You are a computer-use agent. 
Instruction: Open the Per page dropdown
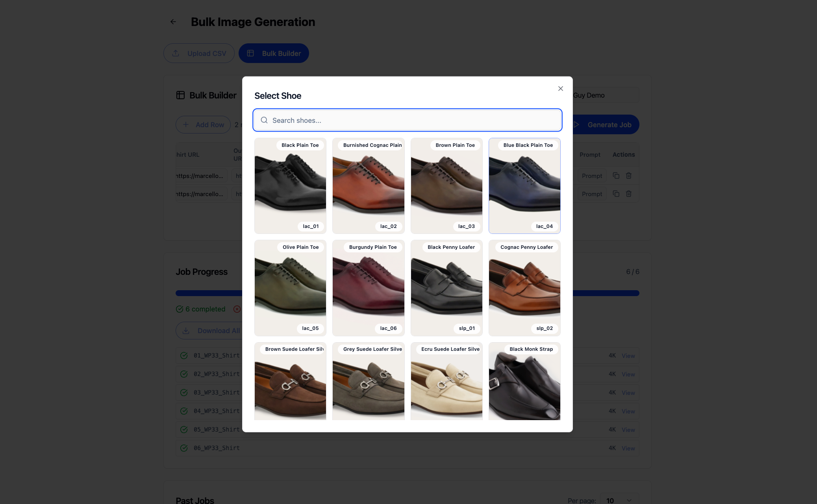click(619, 500)
